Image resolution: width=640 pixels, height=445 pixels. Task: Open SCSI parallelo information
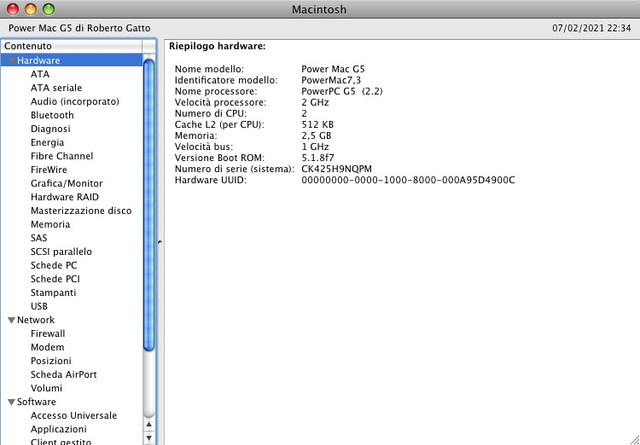[61, 251]
